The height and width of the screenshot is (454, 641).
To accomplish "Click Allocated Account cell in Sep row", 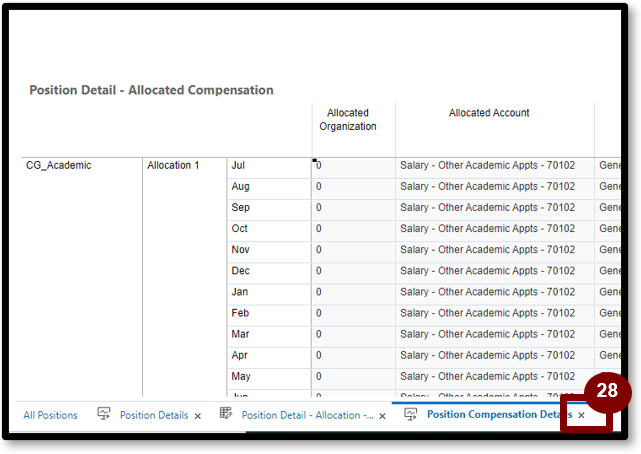I will [x=495, y=208].
